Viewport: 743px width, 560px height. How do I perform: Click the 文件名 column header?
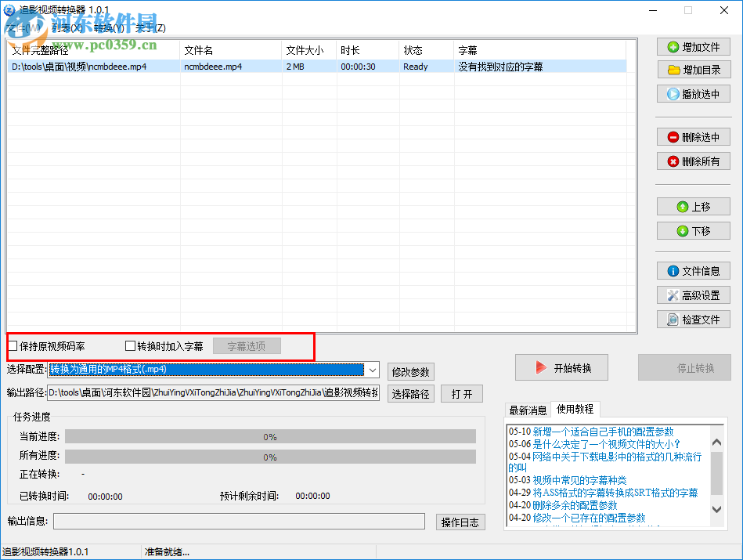231,50
